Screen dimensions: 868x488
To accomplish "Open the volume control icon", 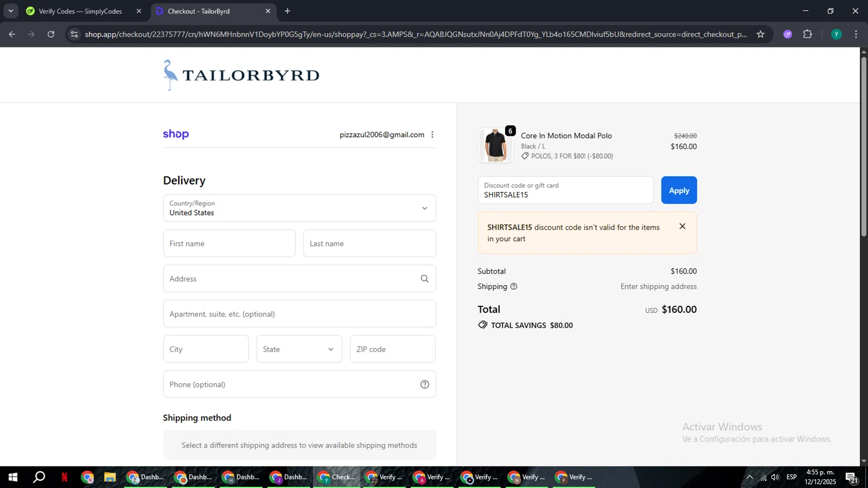I will click(x=775, y=477).
